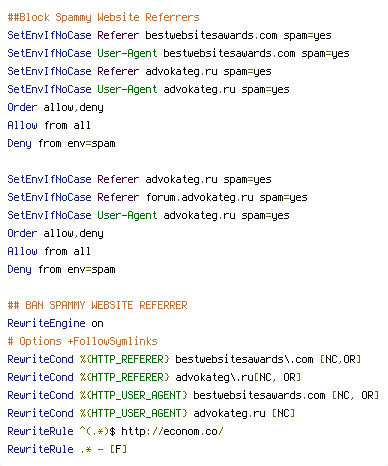
Task: Click the '[NC,OR]' flags on first RewriteCond
Action: (340, 359)
